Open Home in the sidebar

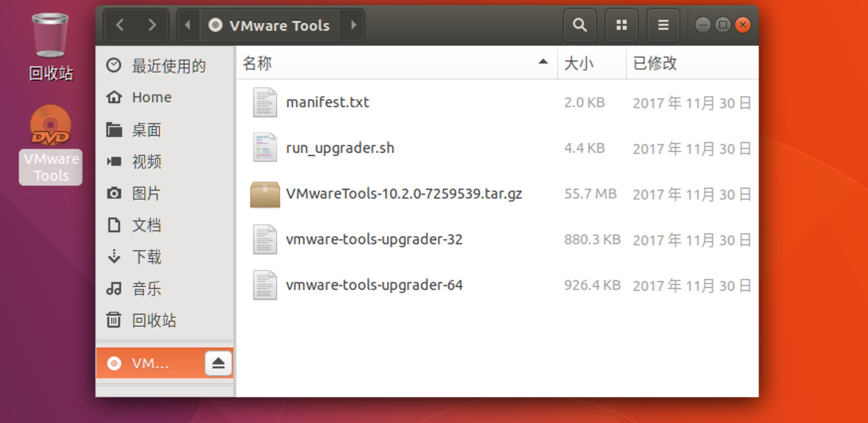[x=165, y=97]
